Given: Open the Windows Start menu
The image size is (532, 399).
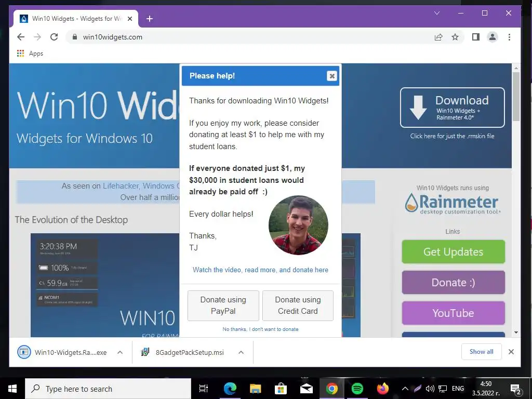Looking at the screenshot, I should (x=12, y=389).
